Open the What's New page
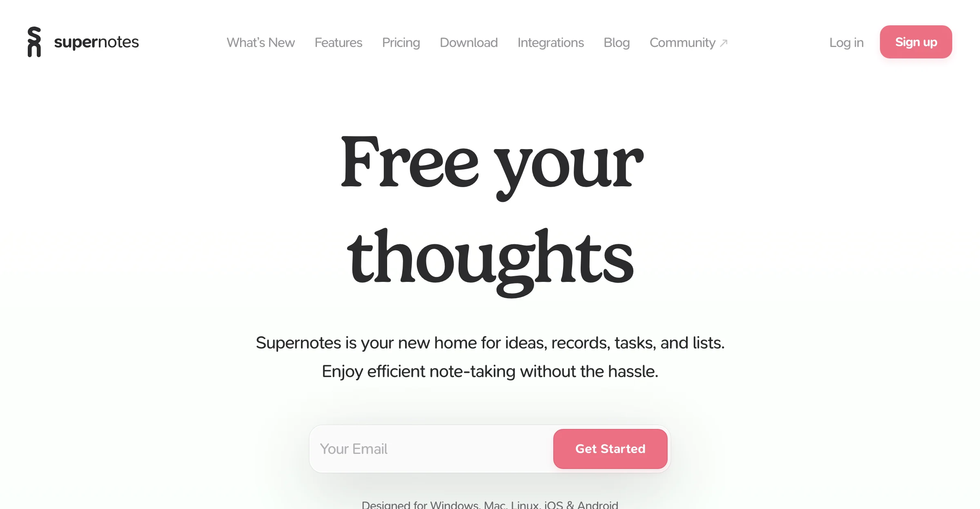980x509 pixels. coord(261,42)
